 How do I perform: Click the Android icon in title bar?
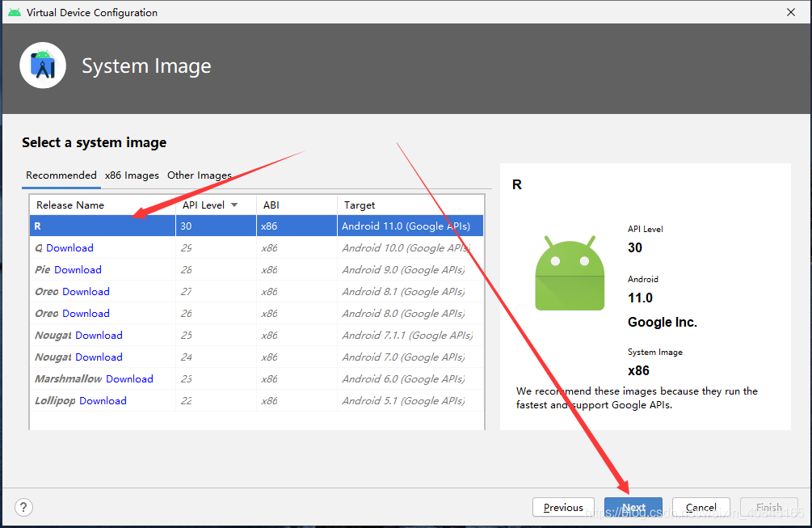click(15, 12)
